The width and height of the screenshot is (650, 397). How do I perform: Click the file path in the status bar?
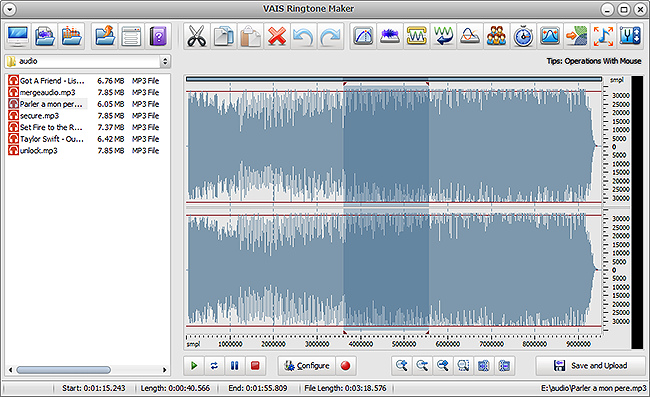tap(593, 388)
